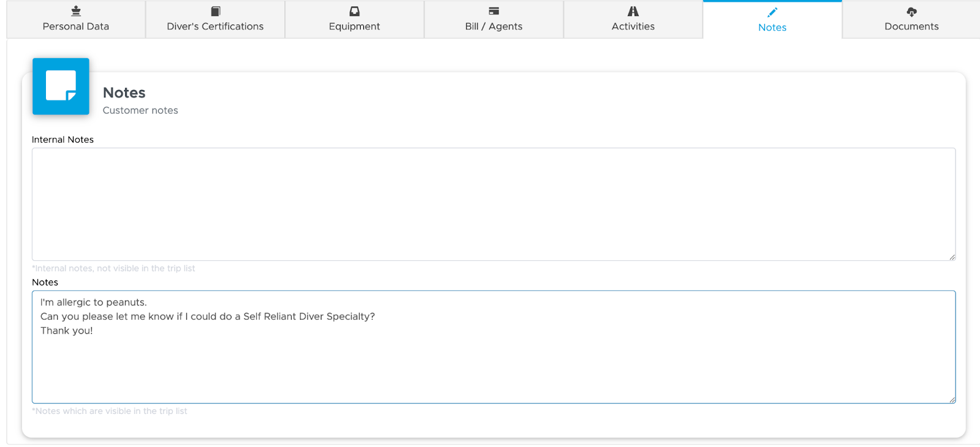Show the Activities tab
980x447 pixels.
pyautogui.click(x=633, y=20)
